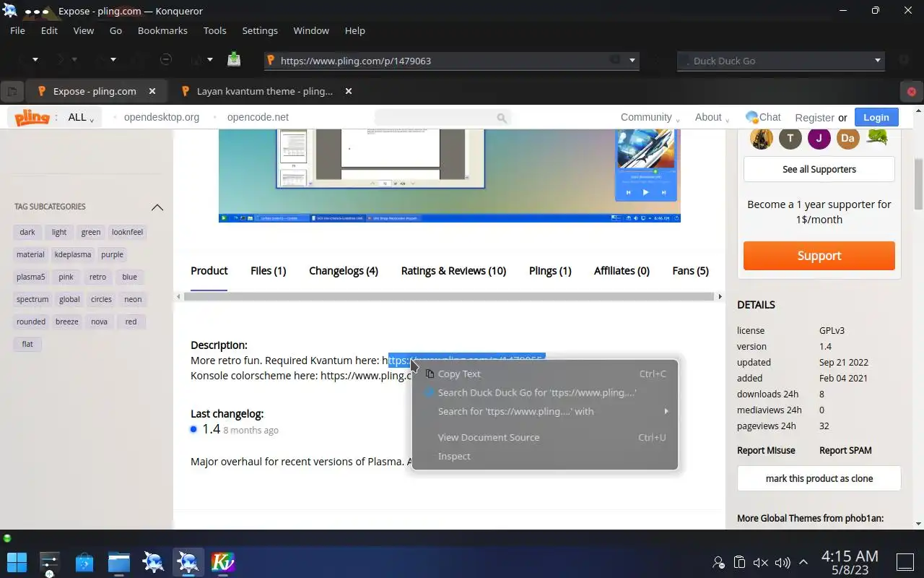This screenshot has width=924, height=578.
Task: Collapse the TAG SUBCATEGORIES section
Action: pyautogui.click(x=157, y=207)
